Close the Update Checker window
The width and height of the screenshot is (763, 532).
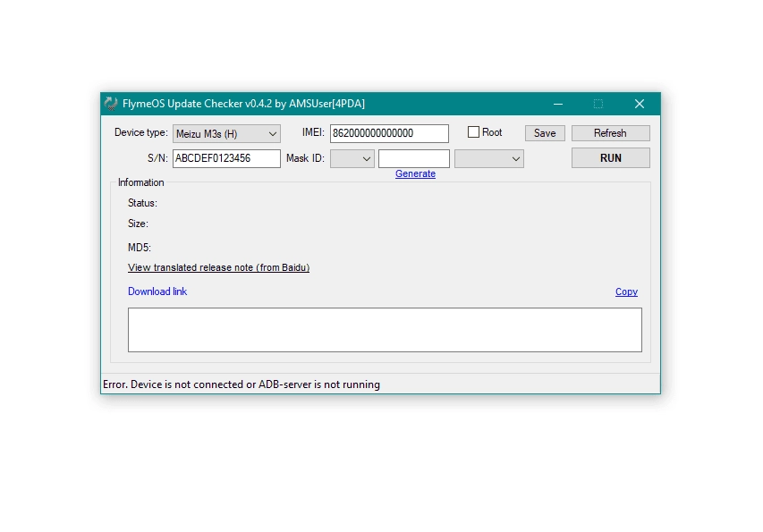pyautogui.click(x=640, y=104)
